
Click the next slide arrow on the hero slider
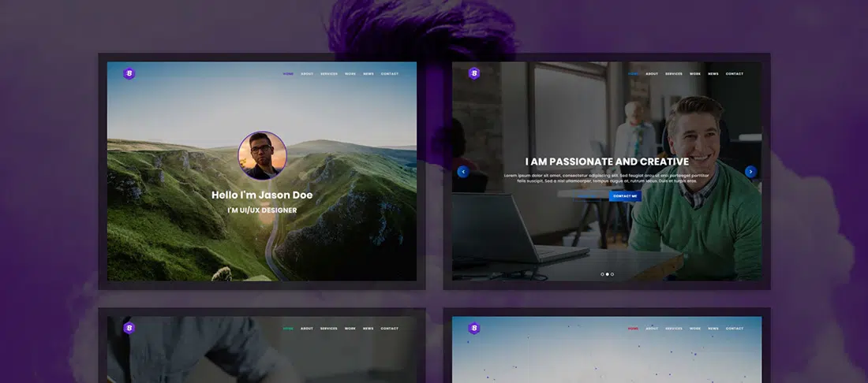pyautogui.click(x=750, y=172)
